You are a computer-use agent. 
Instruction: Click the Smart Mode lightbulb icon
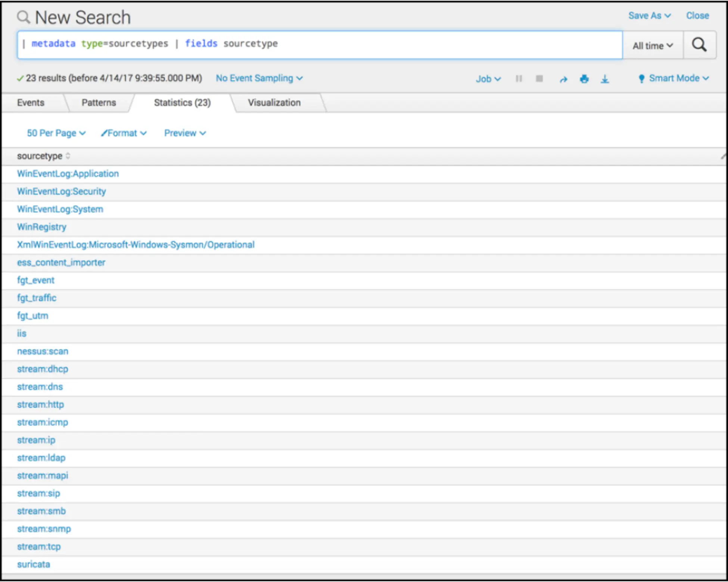[641, 78]
